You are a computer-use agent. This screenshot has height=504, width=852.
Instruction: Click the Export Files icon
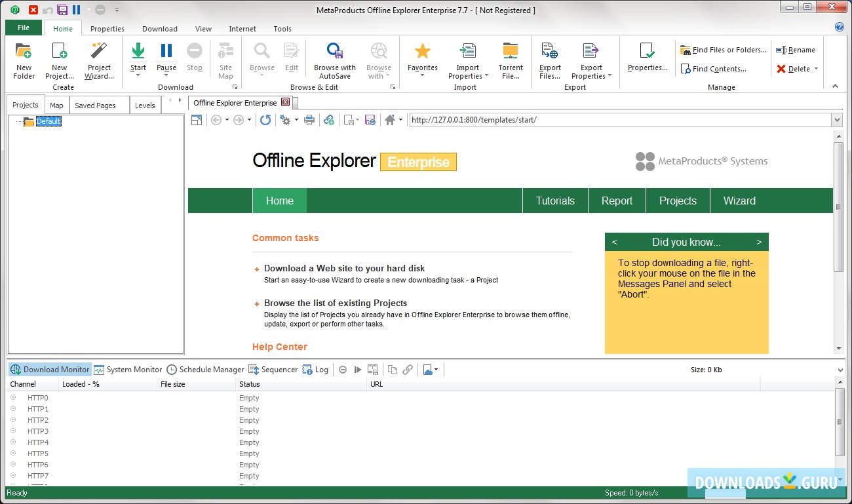[549, 59]
